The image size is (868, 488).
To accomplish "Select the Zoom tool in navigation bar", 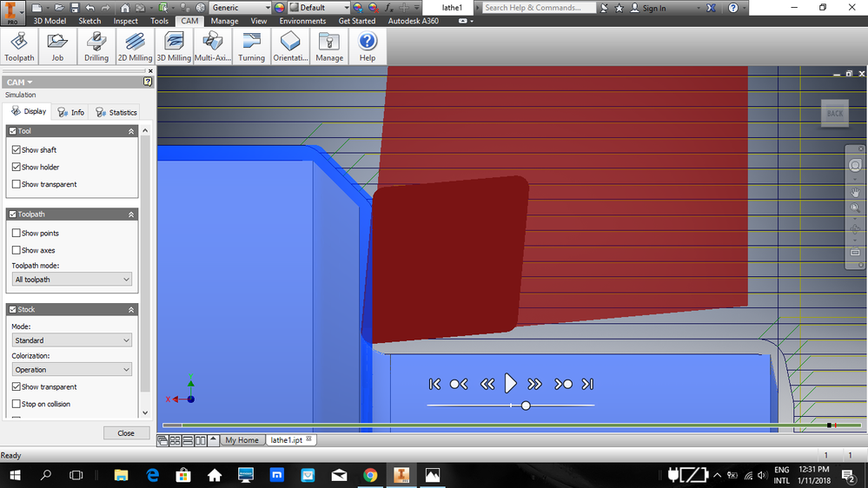I will (855, 208).
